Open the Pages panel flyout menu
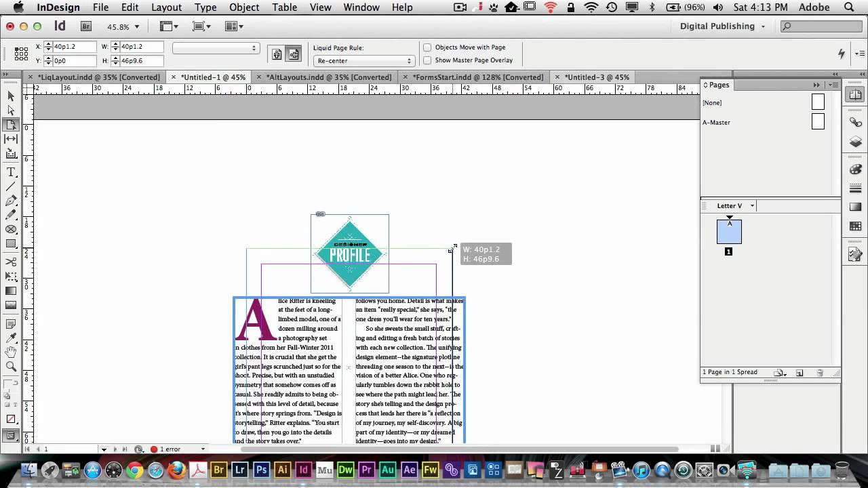868x488 pixels. (x=834, y=85)
